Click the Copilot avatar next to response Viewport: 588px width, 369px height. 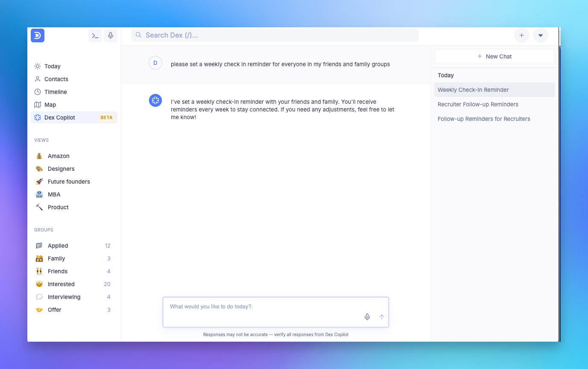[x=155, y=100]
